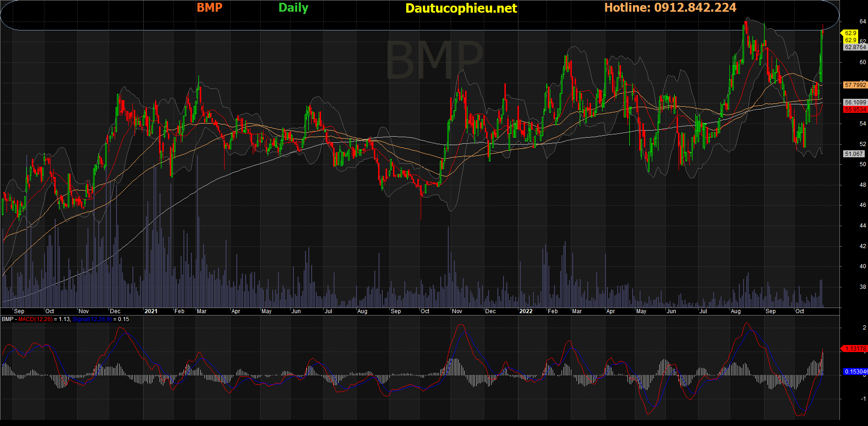Viewport: 868px width, 426px height.
Task: Click the gray 51.067 lower band label
Action: (853, 154)
